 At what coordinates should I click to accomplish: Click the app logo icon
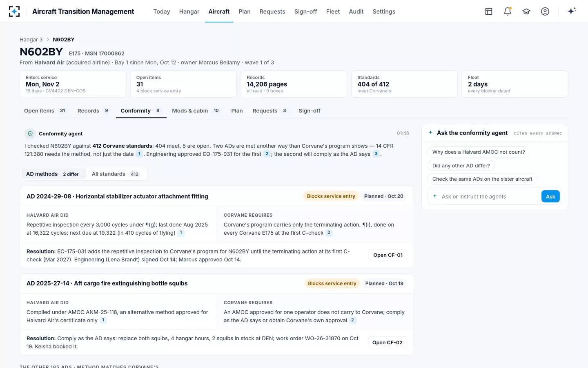pos(14,11)
